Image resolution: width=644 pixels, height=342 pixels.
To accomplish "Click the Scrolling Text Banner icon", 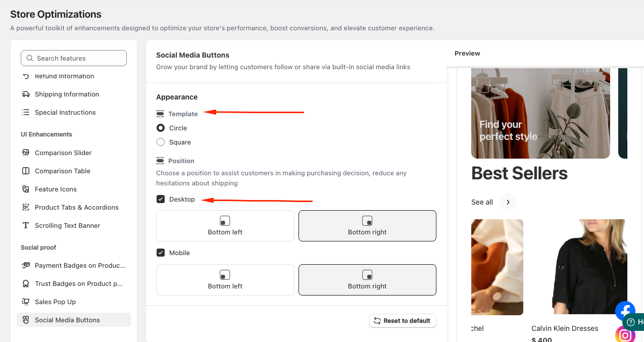I will [x=26, y=225].
